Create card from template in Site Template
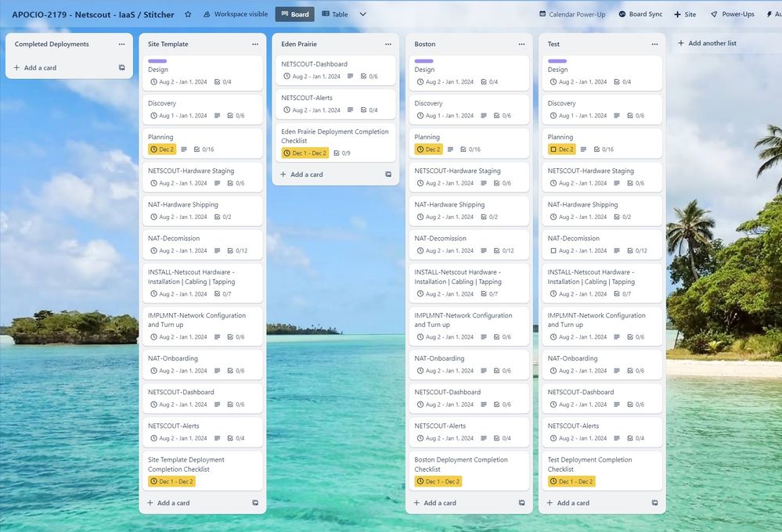Screen dimensions: 782x532 [x=255, y=503]
